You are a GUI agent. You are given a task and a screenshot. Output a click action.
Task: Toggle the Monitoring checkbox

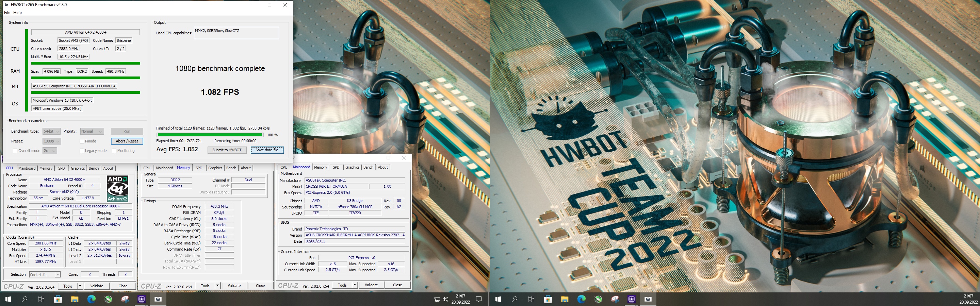tap(114, 151)
